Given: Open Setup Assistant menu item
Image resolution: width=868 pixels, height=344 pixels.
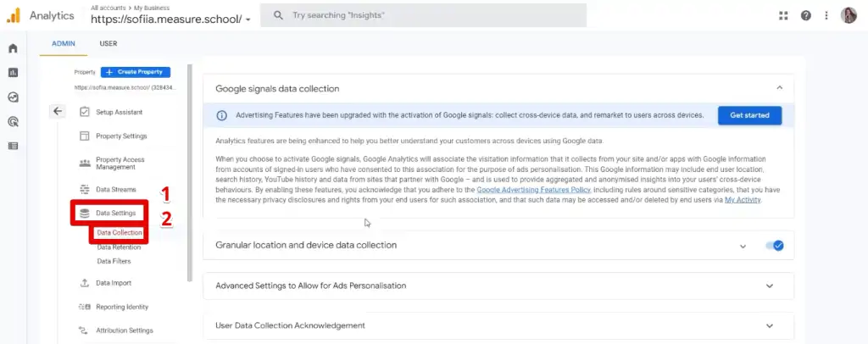Looking at the screenshot, I should (x=119, y=112).
